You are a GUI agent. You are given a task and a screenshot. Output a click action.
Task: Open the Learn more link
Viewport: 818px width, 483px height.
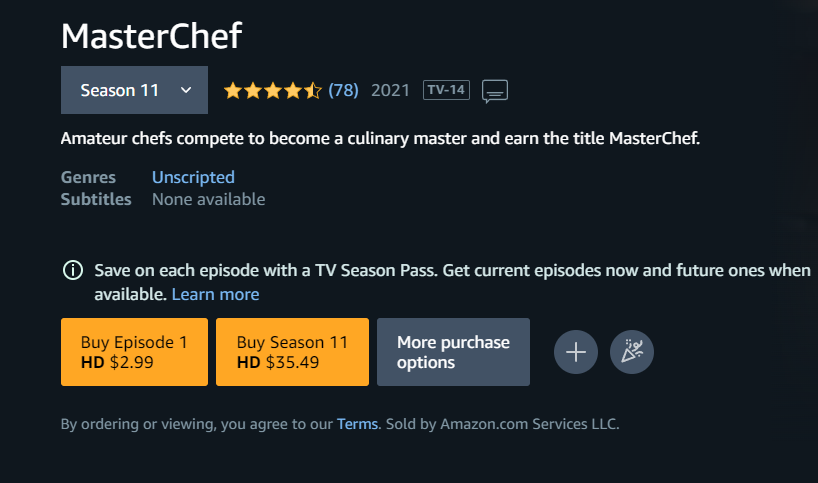(215, 294)
